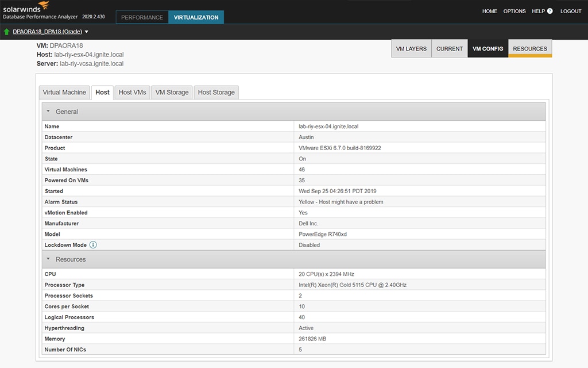Click LOGOUT
Image resolution: width=588 pixels, height=368 pixels.
point(571,11)
